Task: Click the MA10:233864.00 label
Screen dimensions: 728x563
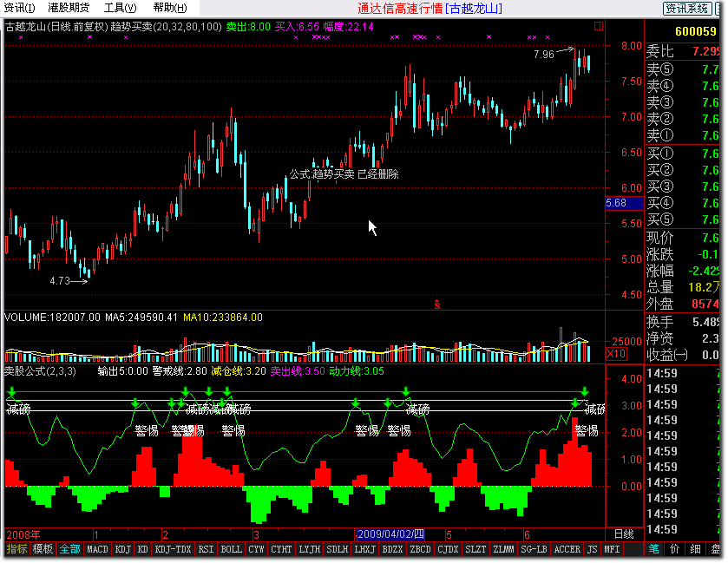Action: 223,318
